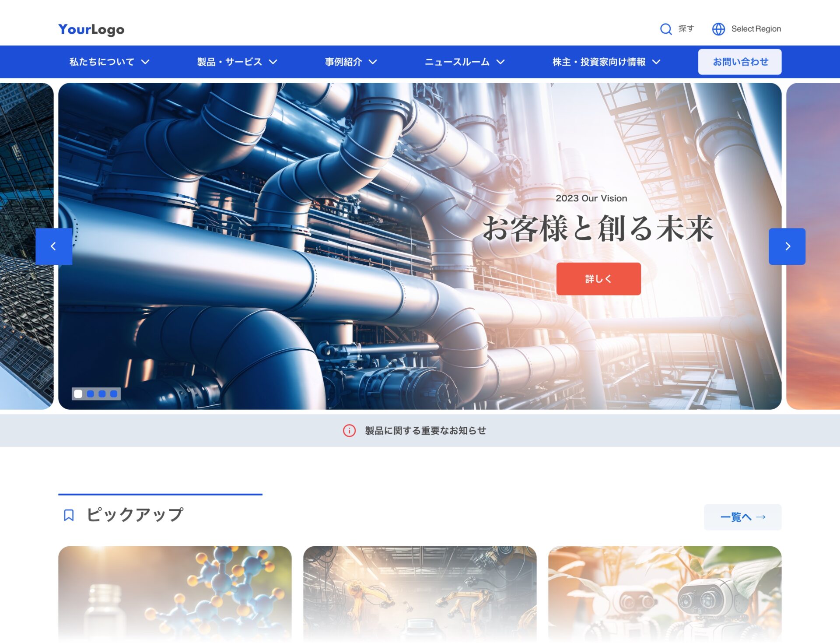Click the globe region icon
The image size is (840, 643).
(718, 29)
